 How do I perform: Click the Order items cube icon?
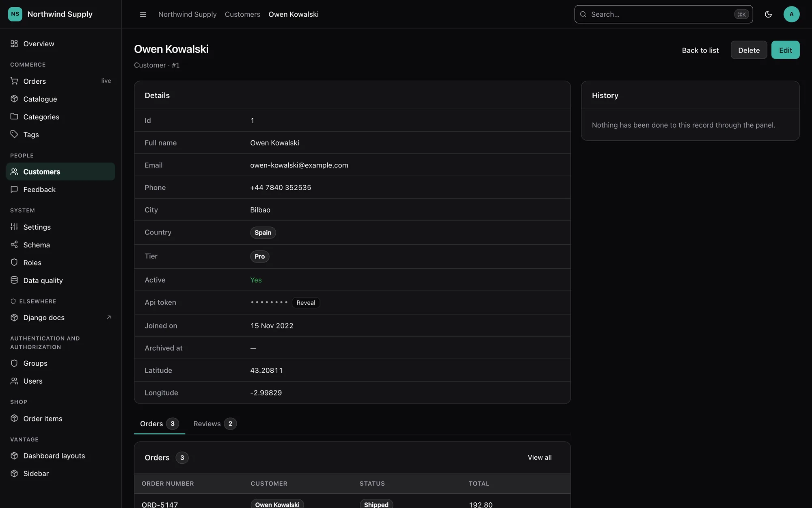pos(14,418)
